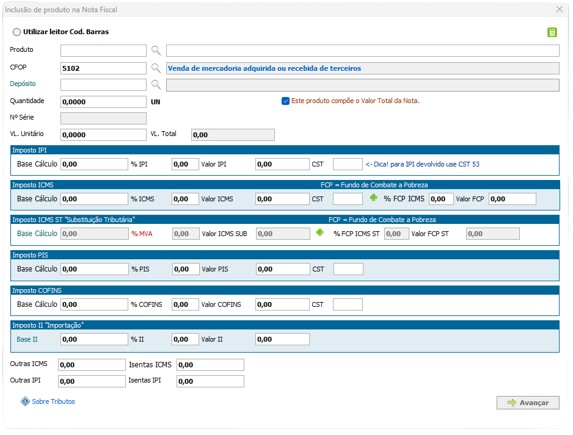The width and height of the screenshot is (573, 435).
Task: Click green plus icon in Imposto ICMS
Action: point(373,198)
